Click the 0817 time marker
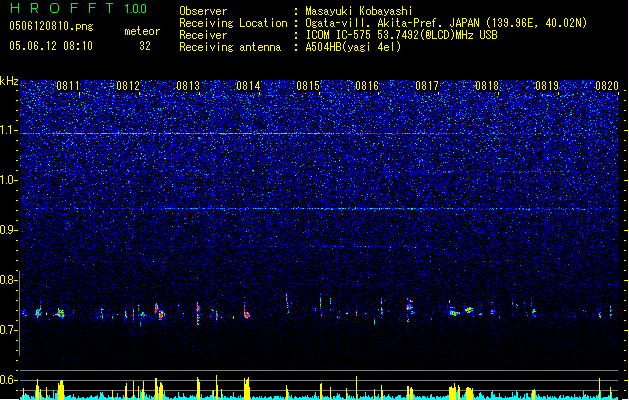Image resolution: width=629 pixels, height=400 pixels. click(427, 86)
